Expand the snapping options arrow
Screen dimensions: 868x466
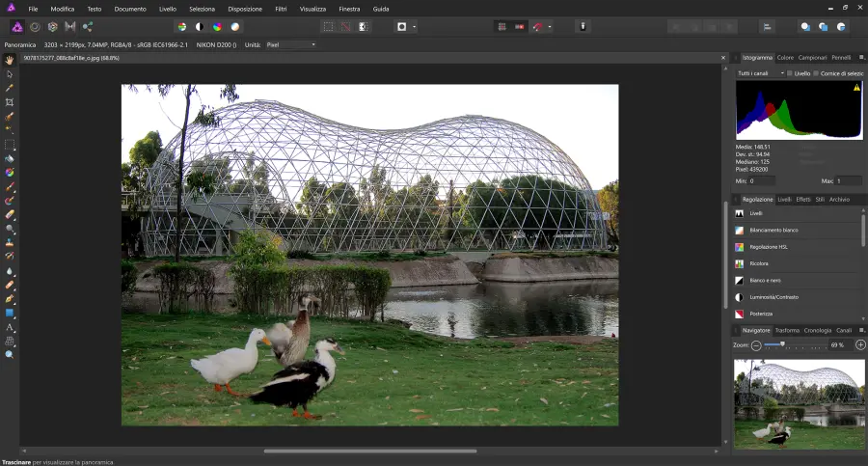click(549, 27)
